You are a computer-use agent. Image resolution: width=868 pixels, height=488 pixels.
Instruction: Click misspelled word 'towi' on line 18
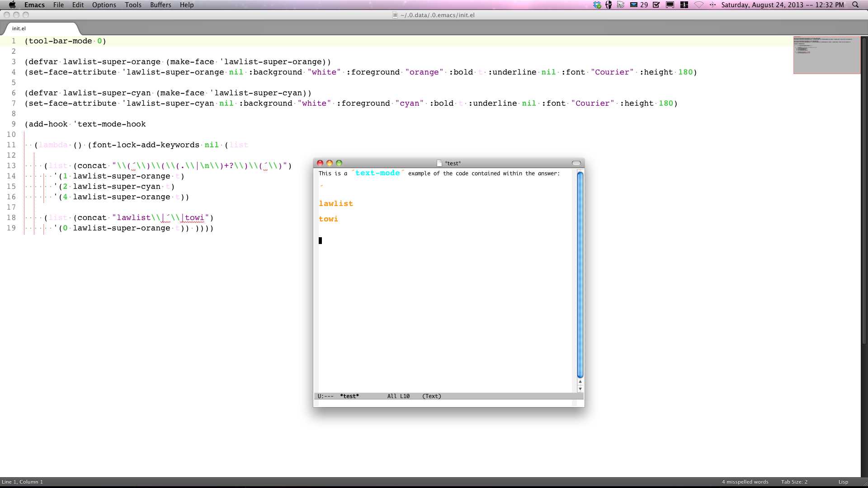point(194,218)
